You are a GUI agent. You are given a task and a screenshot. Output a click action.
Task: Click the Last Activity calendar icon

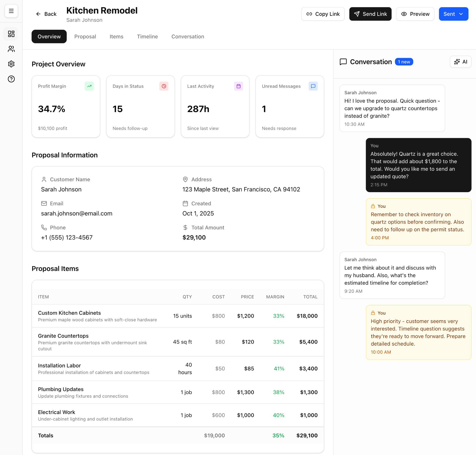click(x=238, y=86)
